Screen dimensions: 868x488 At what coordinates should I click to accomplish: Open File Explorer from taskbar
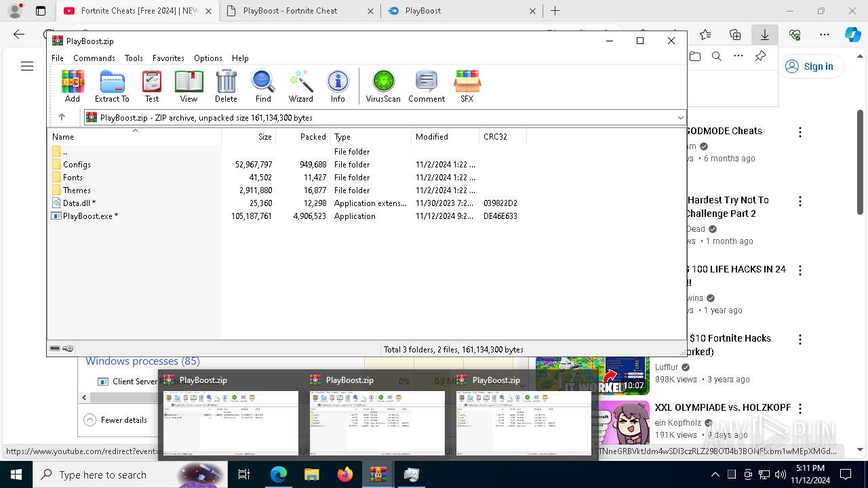click(311, 474)
